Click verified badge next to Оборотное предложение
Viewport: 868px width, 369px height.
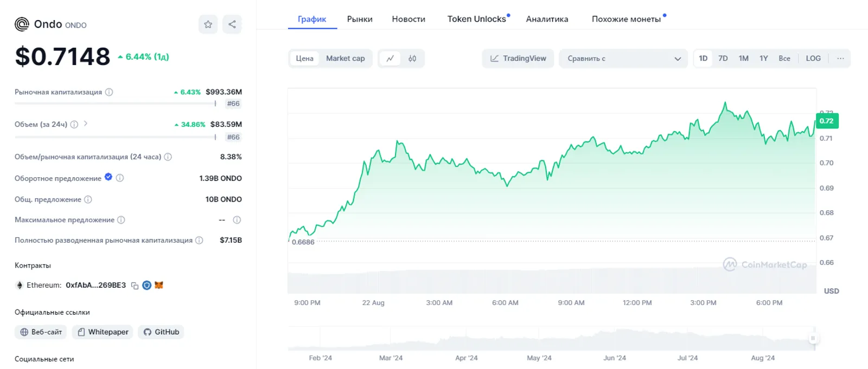click(108, 177)
